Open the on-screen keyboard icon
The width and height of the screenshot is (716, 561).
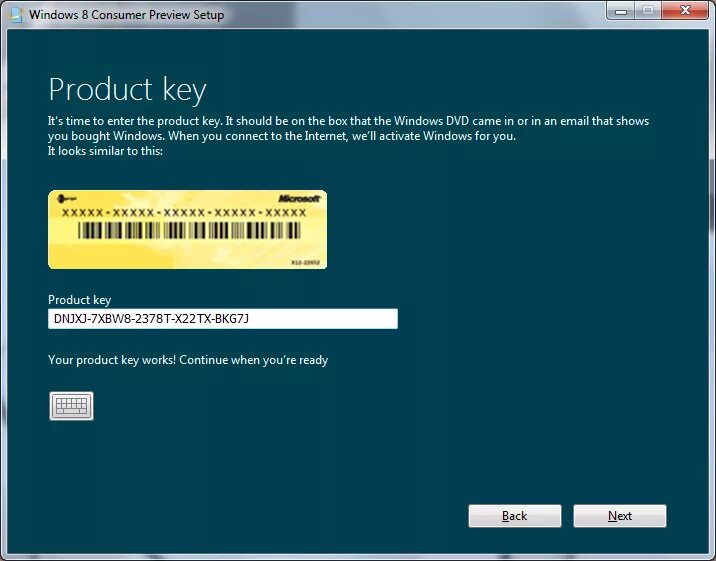72,406
